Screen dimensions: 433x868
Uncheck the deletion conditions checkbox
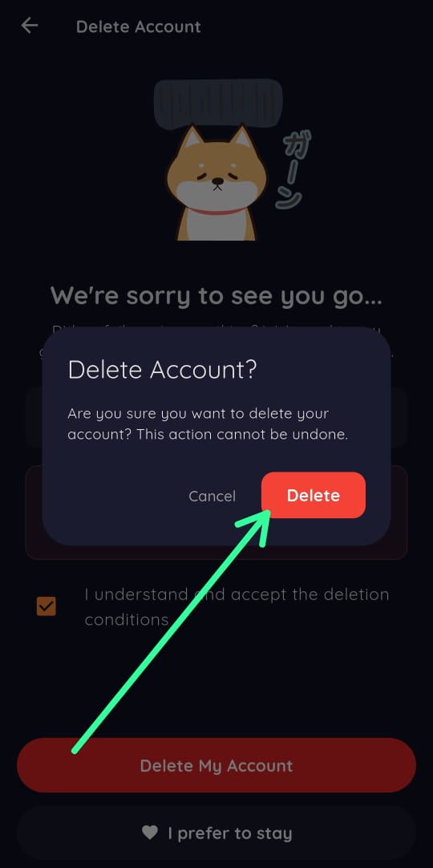pyautogui.click(x=47, y=606)
